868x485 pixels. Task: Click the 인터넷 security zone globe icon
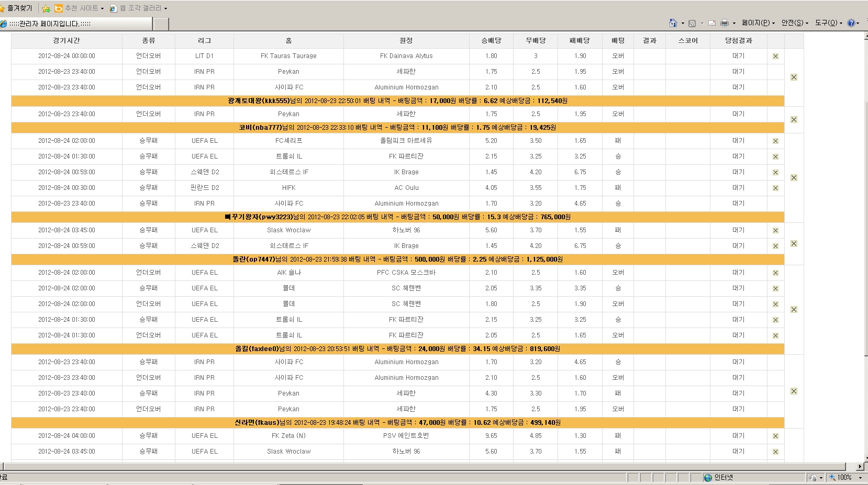click(x=708, y=478)
